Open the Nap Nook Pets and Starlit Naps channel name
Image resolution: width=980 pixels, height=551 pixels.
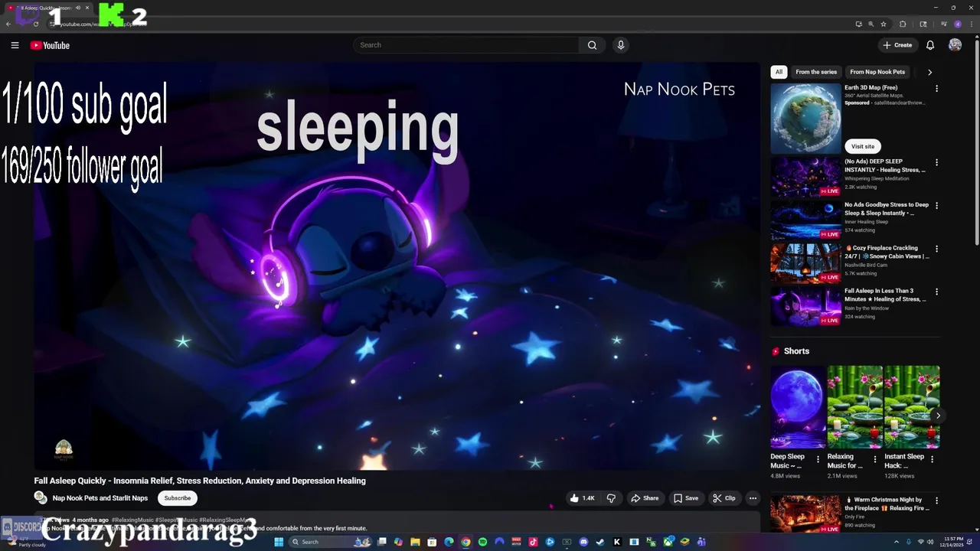click(100, 498)
